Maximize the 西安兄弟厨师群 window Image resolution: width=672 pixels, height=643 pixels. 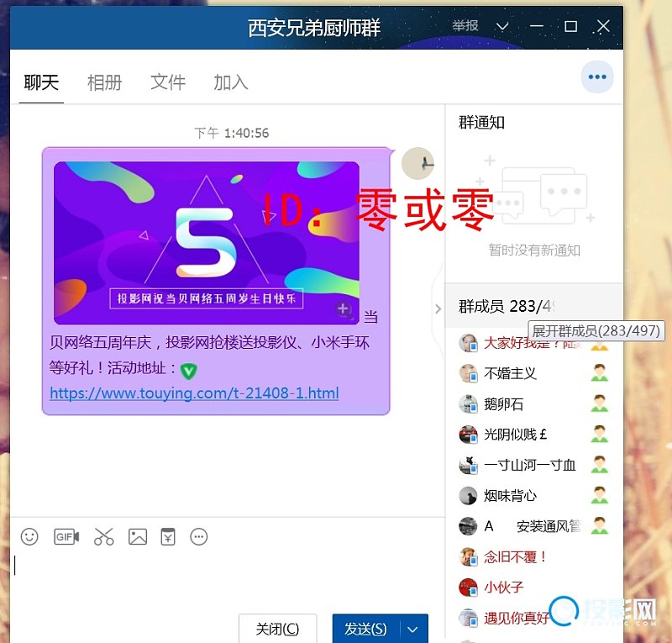pos(570,27)
